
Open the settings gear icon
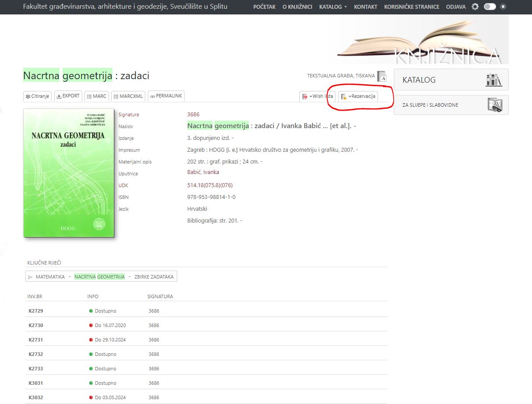pyautogui.click(x=475, y=7)
